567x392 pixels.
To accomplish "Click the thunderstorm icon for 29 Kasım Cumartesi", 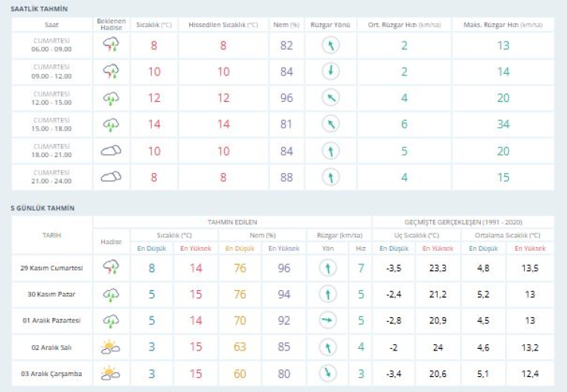I will click(111, 268).
